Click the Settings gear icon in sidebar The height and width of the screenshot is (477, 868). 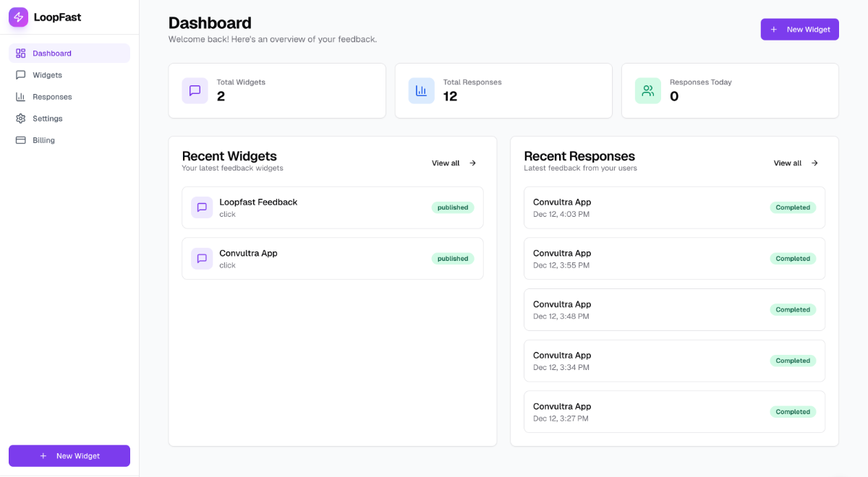[20, 119]
